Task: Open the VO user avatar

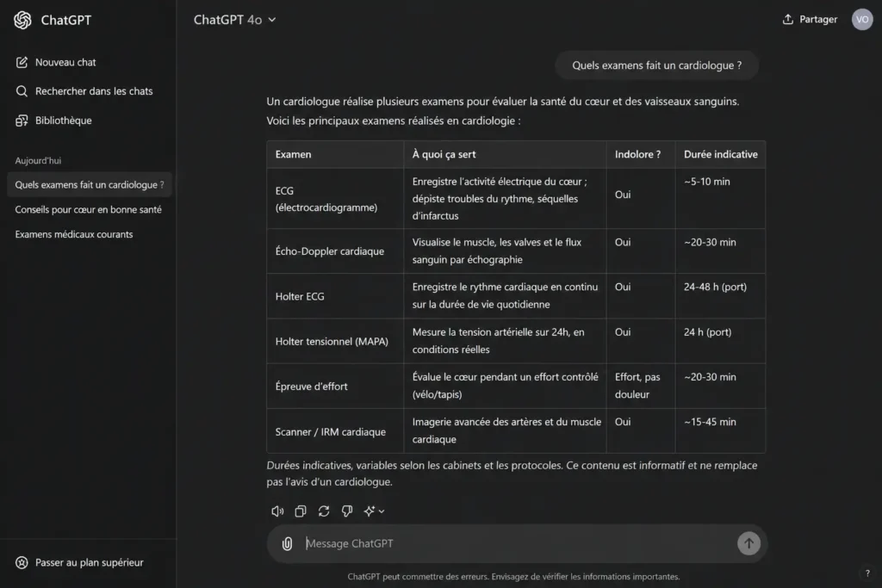Action: [861, 19]
